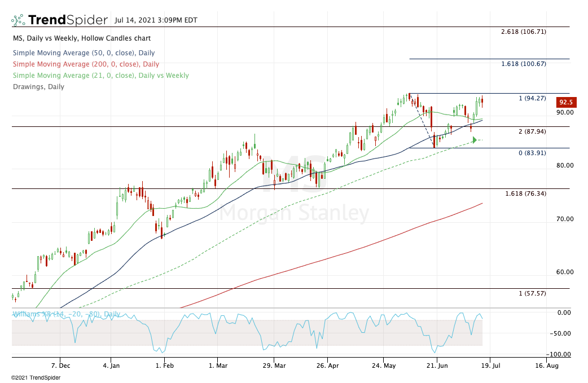Screen dimensions: 588x383
Task: Select the 200-day Simple Moving Average legend
Action: (x=86, y=64)
